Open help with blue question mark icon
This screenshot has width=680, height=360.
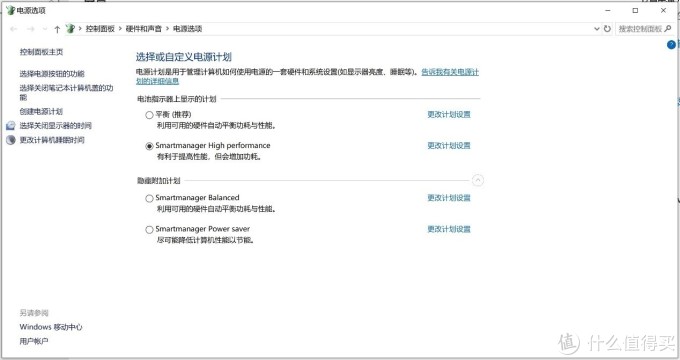671,44
